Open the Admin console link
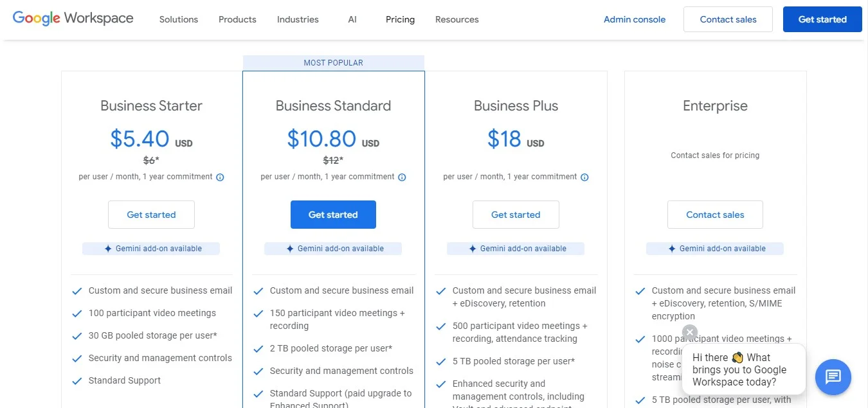The height and width of the screenshot is (408, 868). 634,19
